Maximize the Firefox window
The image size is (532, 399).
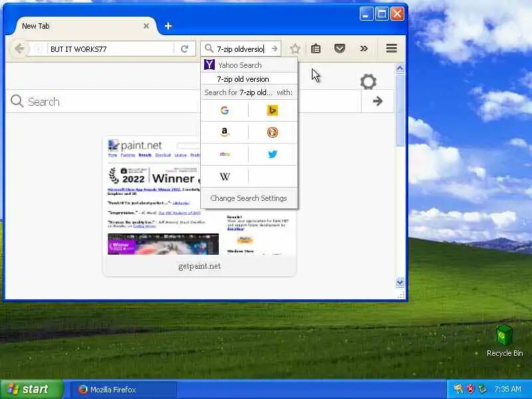point(382,14)
